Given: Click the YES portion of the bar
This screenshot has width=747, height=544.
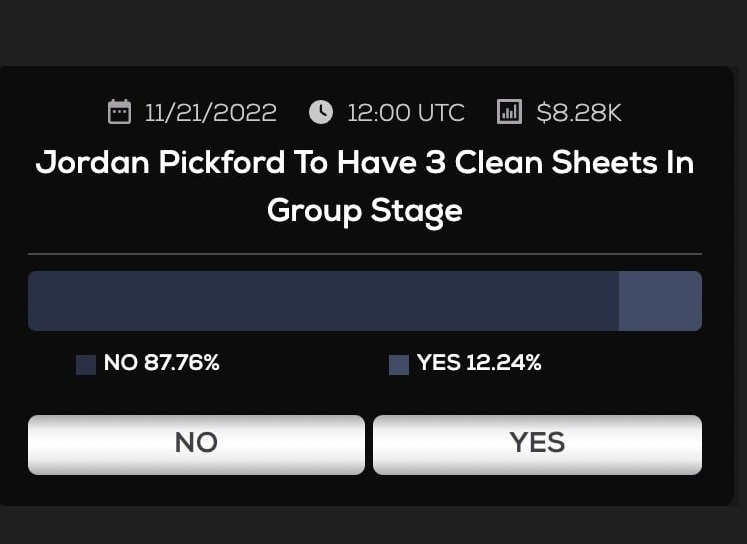Looking at the screenshot, I should 660,301.
